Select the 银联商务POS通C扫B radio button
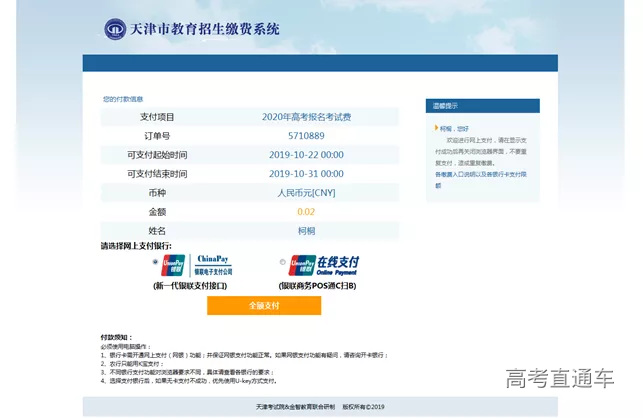 point(282,262)
